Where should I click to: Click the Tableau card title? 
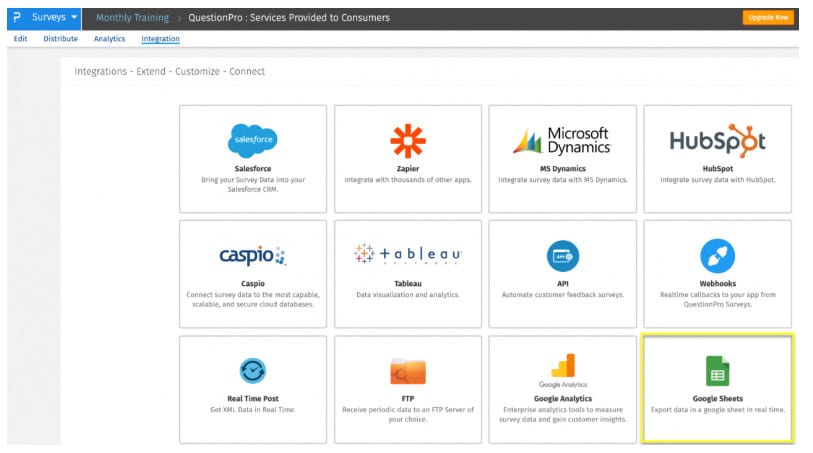[408, 284]
